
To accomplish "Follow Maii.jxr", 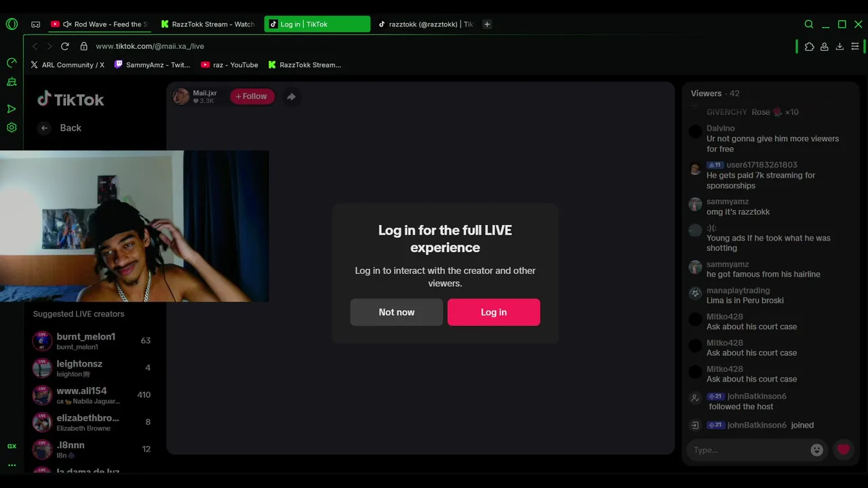I will pos(252,96).
